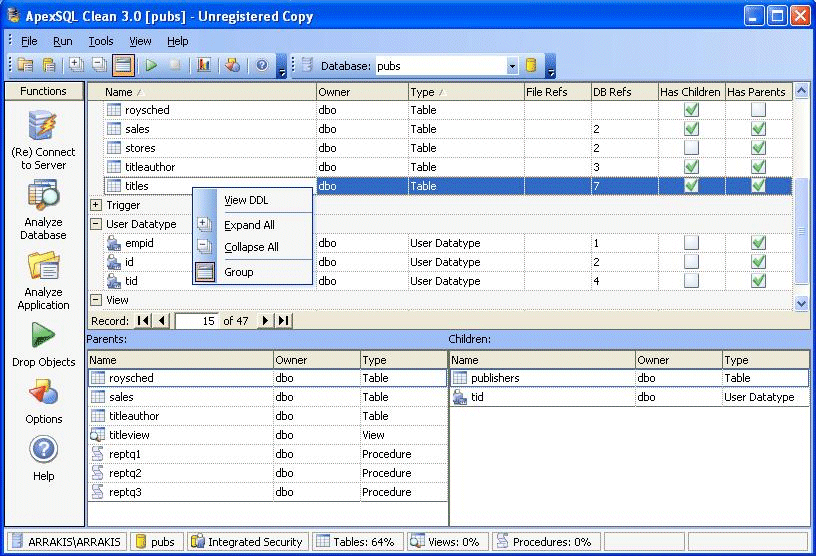
Task: Click the DB Refs column header
Action: pyautogui.click(x=624, y=92)
